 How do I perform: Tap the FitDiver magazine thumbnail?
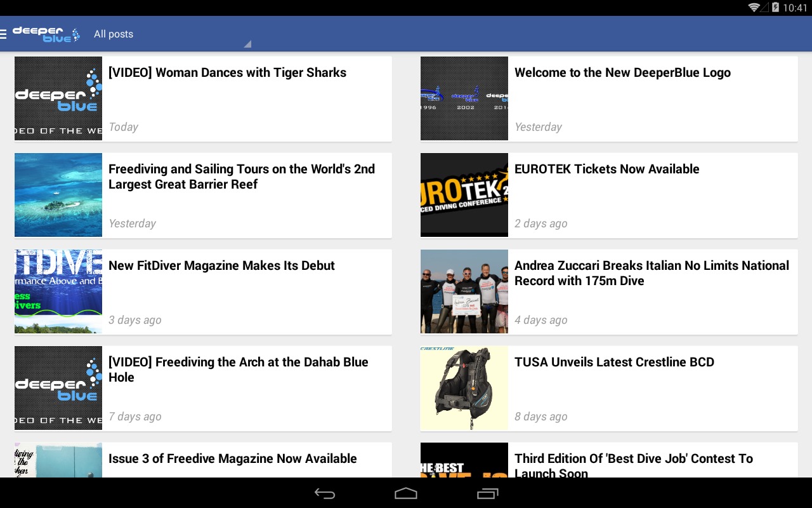point(58,291)
